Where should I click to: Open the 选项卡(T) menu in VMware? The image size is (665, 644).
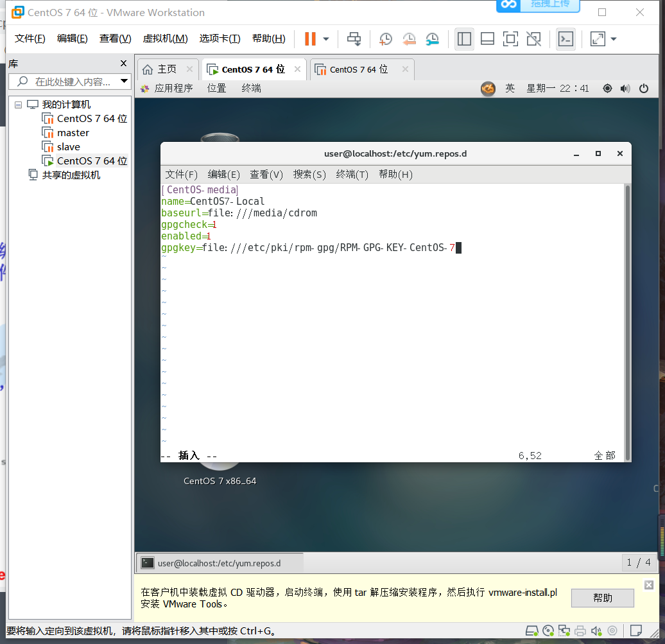(x=220, y=39)
